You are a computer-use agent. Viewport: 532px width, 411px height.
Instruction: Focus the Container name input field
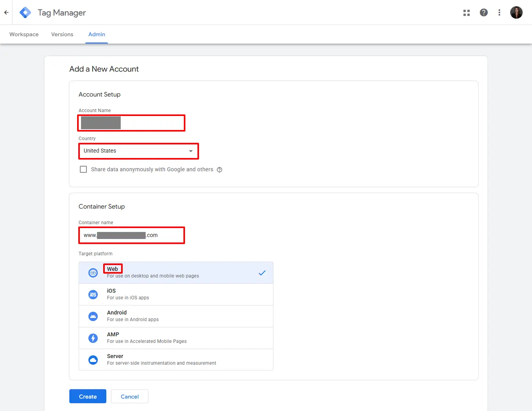pos(132,235)
